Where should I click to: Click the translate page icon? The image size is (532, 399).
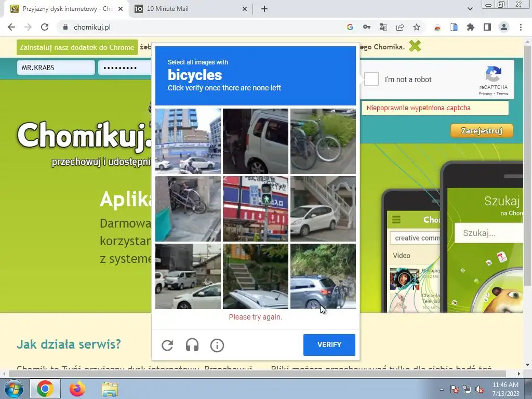[x=383, y=27]
